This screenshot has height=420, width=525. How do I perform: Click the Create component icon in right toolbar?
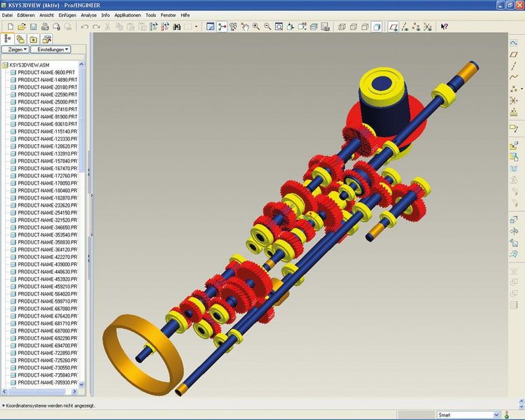click(x=514, y=157)
